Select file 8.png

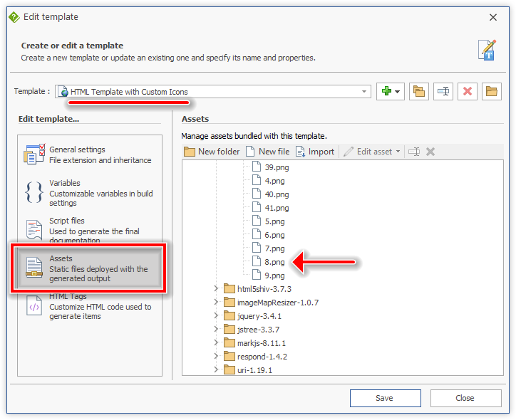point(275,262)
